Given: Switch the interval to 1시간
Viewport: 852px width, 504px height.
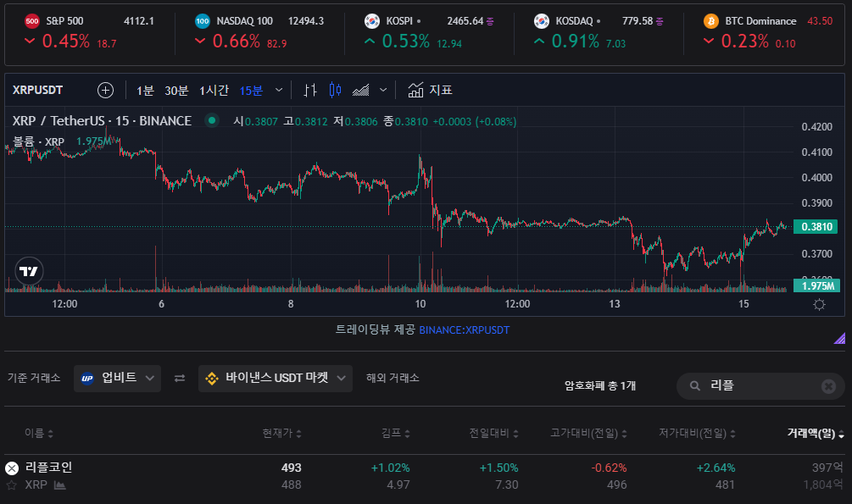Looking at the screenshot, I should (214, 91).
